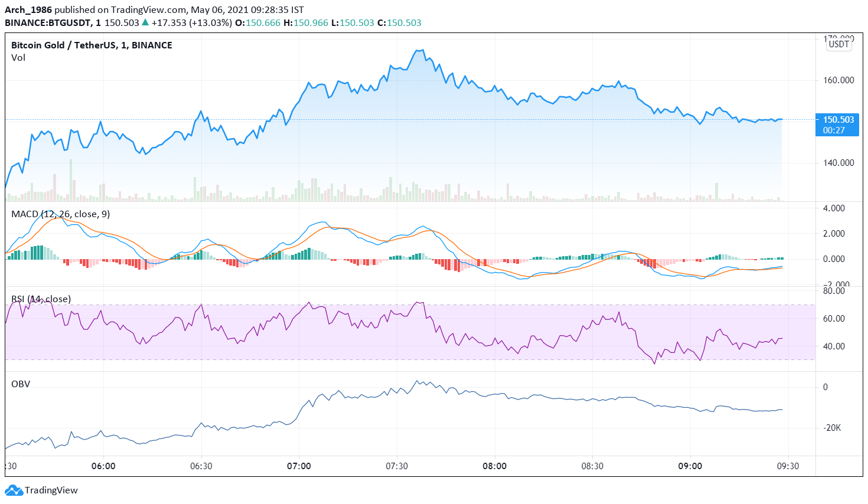
Task: Click the TradingView wordmark text
Action: pos(51,490)
